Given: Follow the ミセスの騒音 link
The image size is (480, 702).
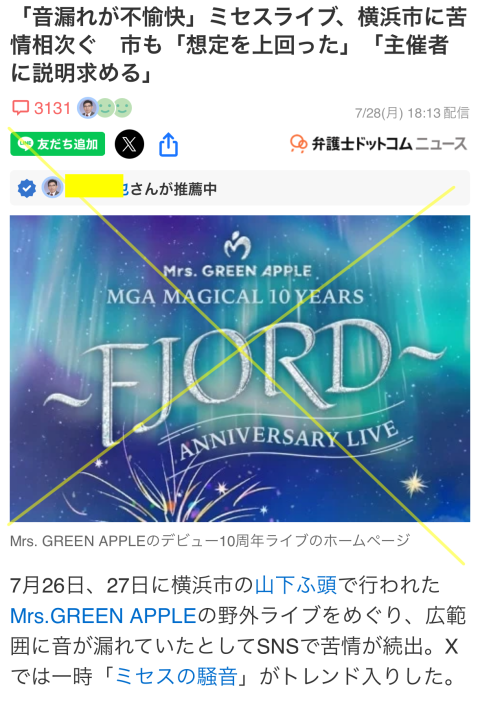Looking at the screenshot, I should point(176,676).
